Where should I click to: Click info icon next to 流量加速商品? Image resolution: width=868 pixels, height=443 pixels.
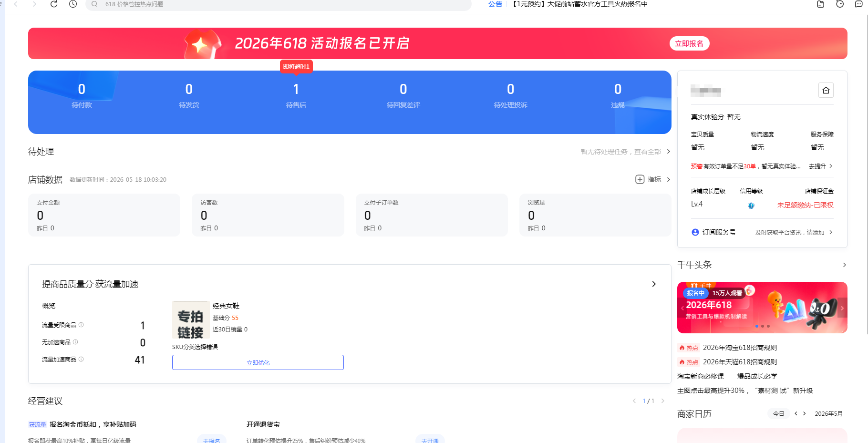(x=81, y=359)
